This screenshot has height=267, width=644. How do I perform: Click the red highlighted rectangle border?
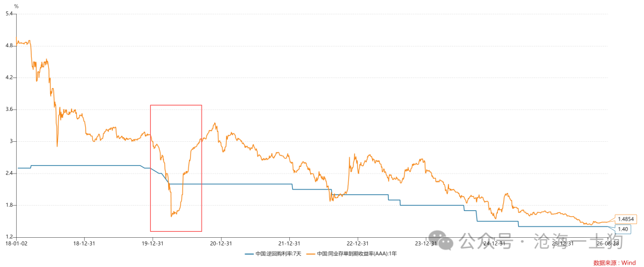point(151,168)
